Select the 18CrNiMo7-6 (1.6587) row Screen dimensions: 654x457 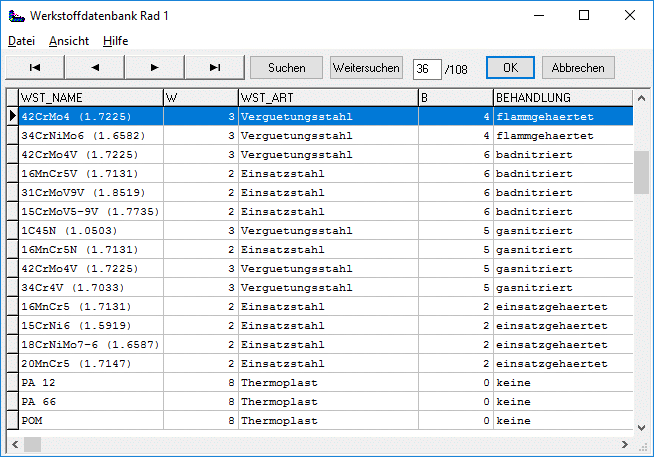coord(90,345)
